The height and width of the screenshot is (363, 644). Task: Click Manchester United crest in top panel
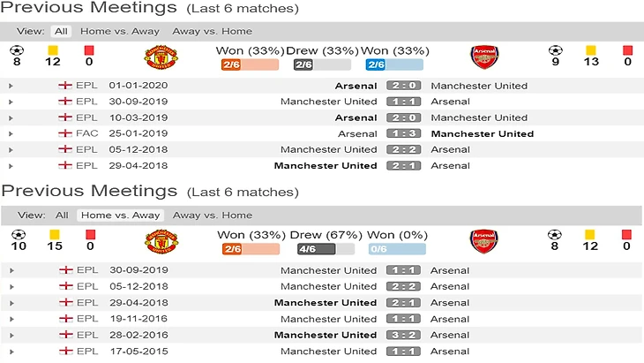coord(161,57)
